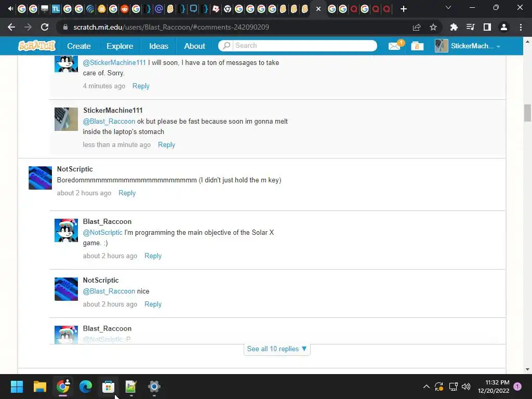
Task: Open the Windows Start menu
Action: [x=17, y=387]
